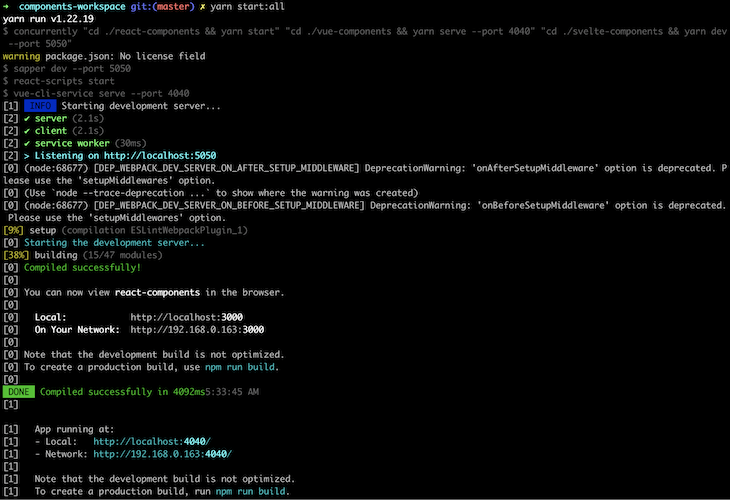Click 'On Your Network:' label
730x500 pixels.
coord(77,330)
